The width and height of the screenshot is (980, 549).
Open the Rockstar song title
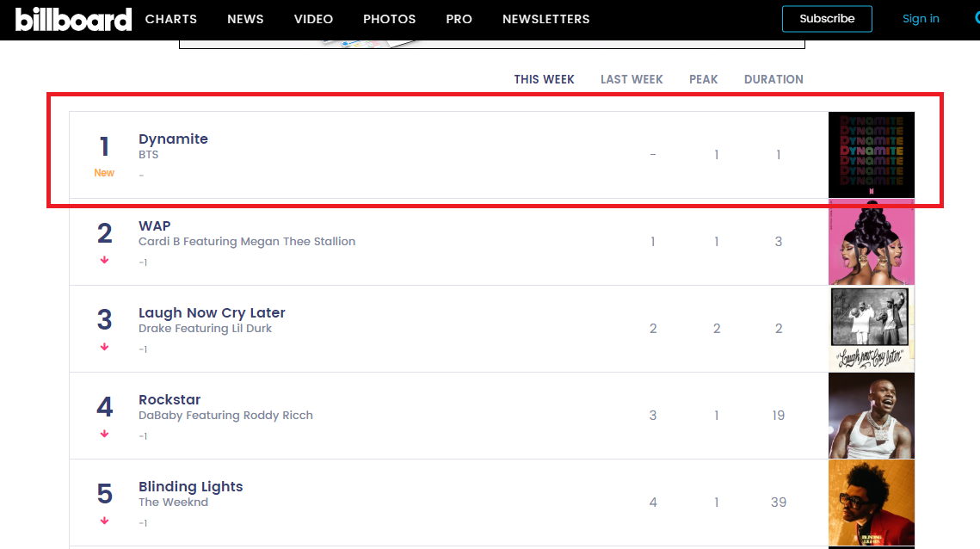tap(169, 399)
